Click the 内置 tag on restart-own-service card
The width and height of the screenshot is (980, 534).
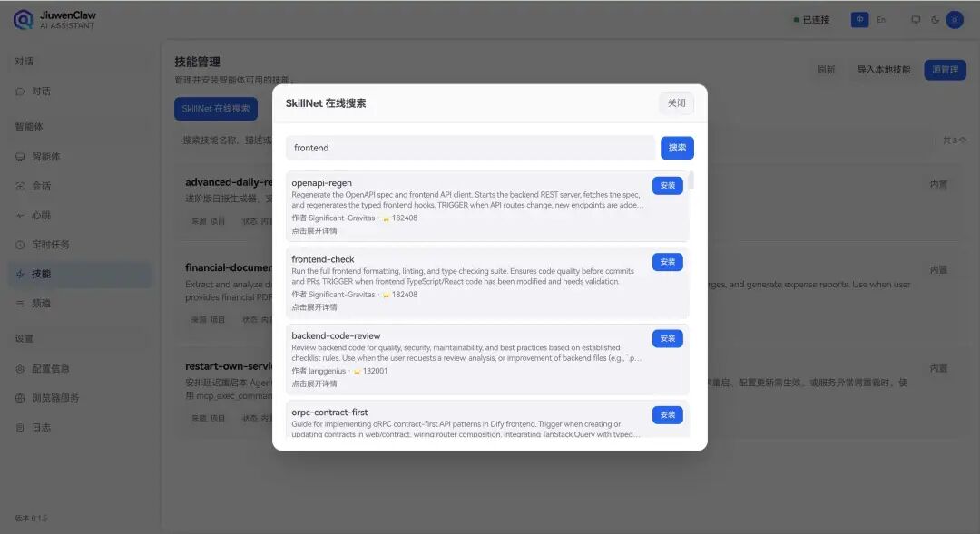coord(939,368)
